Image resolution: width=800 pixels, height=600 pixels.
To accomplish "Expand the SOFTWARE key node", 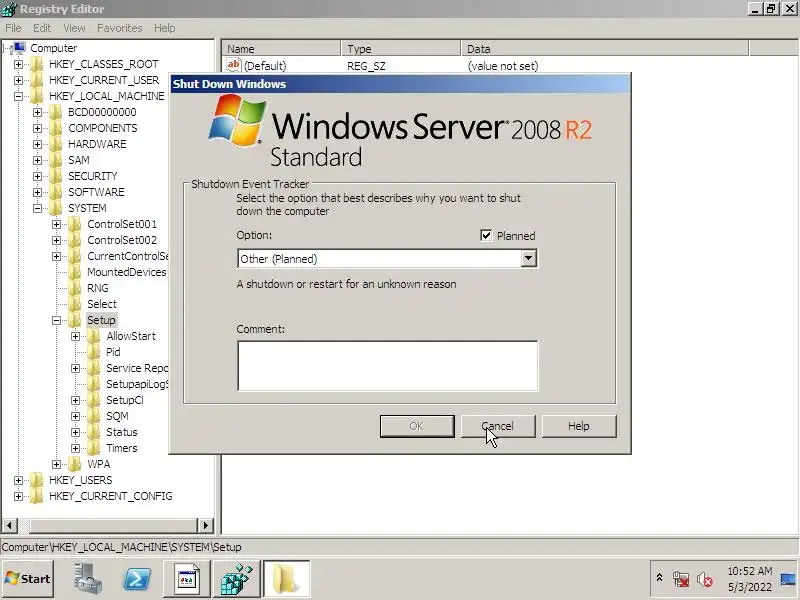I will (37, 192).
